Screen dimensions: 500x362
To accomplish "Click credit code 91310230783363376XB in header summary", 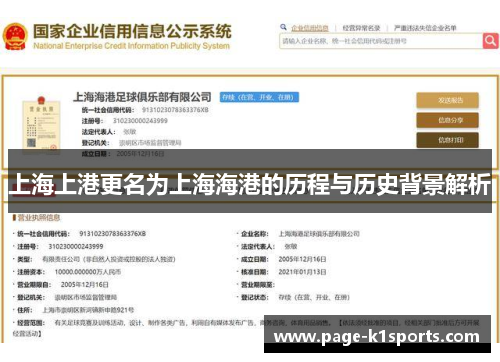I will pos(175,110).
